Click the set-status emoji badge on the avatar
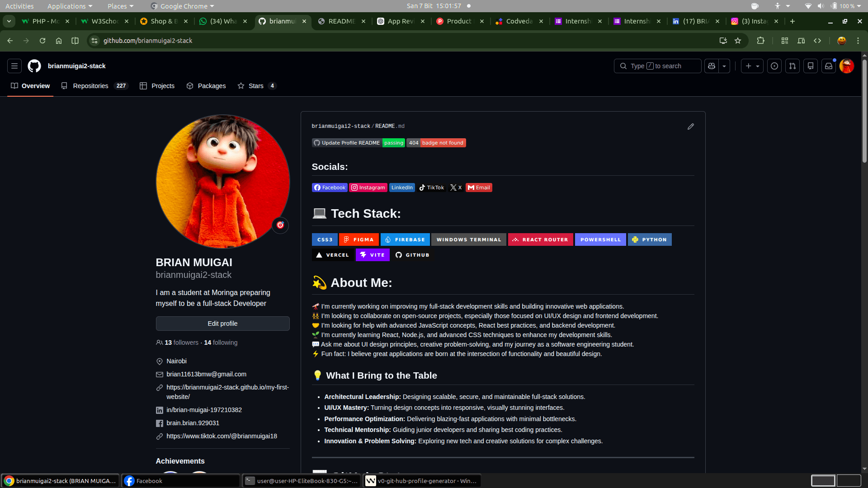The height and width of the screenshot is (488, 868). 280,225
